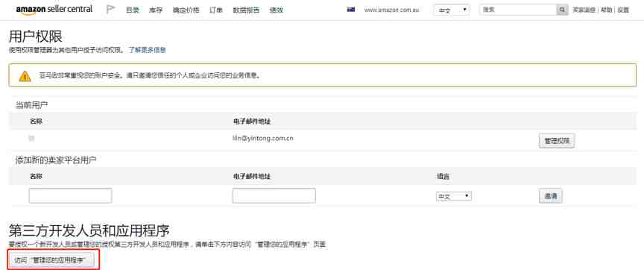
Task: Open the 绩效 menu
Action: coord(277,10)
